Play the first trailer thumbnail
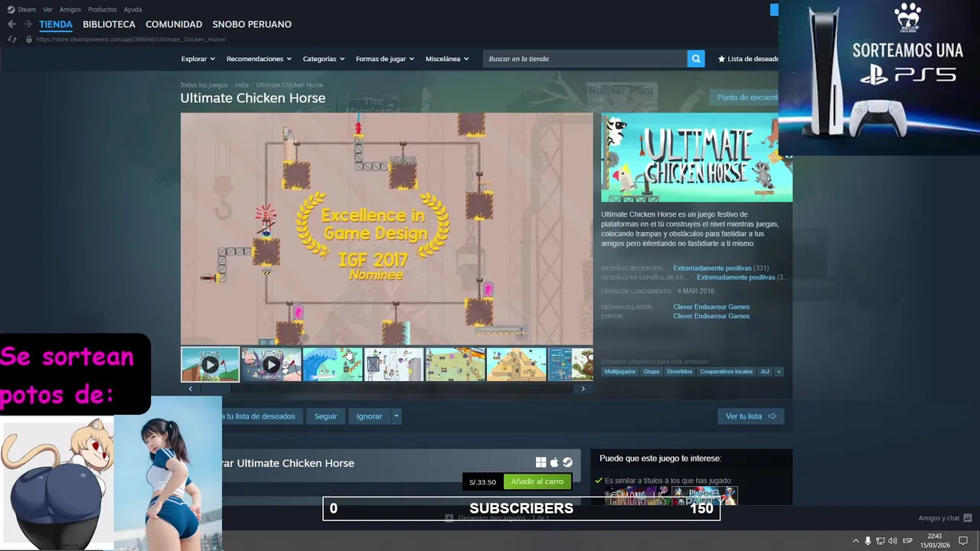The height and width of the screenshot is (551, 980). click(x=210, y=364)
